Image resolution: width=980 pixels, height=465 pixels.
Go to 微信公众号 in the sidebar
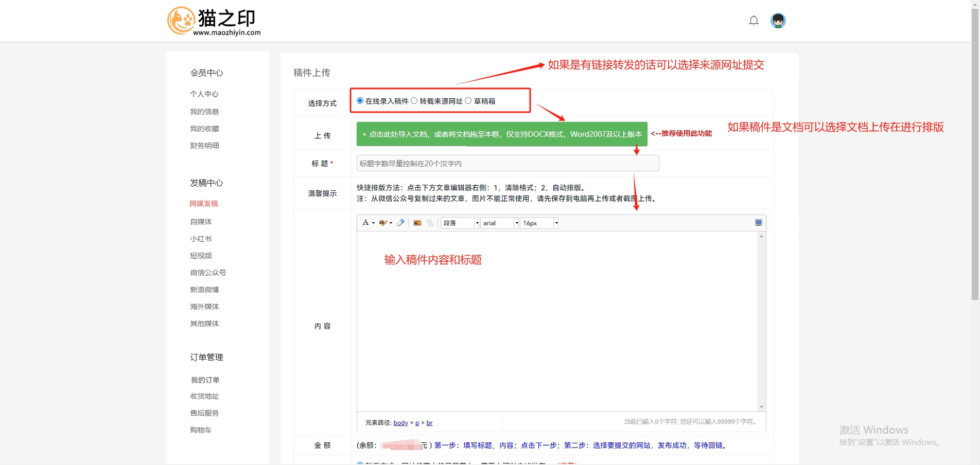(x=208, y=273)
